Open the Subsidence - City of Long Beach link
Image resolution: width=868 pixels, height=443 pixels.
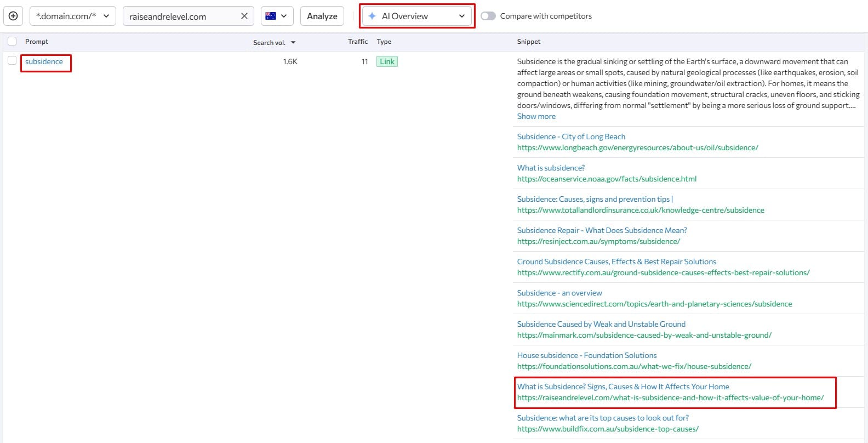point(571,137)
